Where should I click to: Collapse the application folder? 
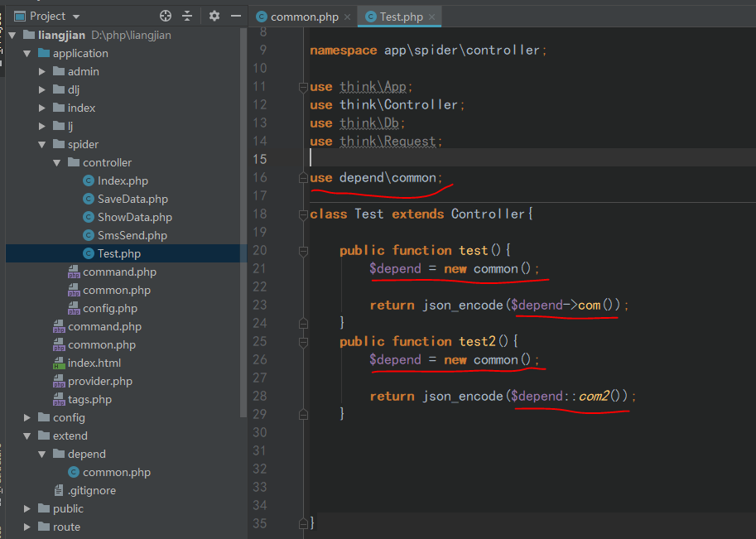(x=28, y=53)
